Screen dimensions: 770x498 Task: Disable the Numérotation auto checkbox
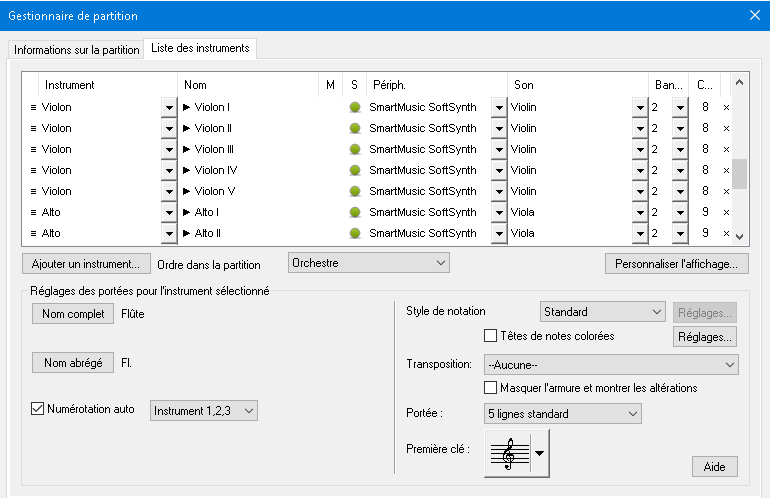pos(39,409)
